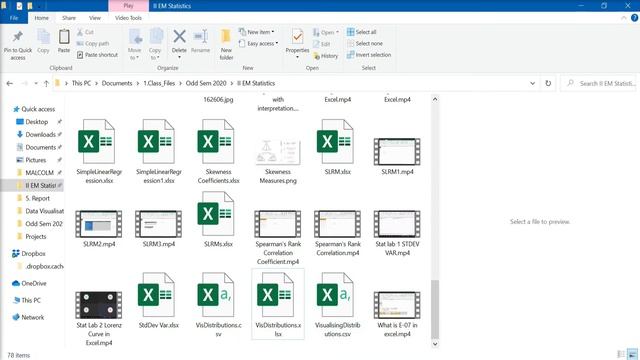
Task: Collapse the ribbon chevron
Action: [x=624, y=18]
